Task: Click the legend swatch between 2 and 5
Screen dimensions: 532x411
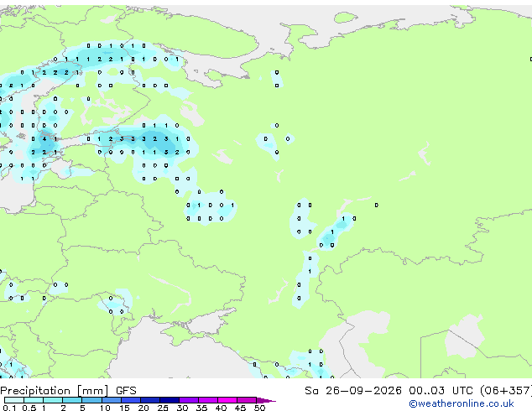Action: [x=73, y=400]
